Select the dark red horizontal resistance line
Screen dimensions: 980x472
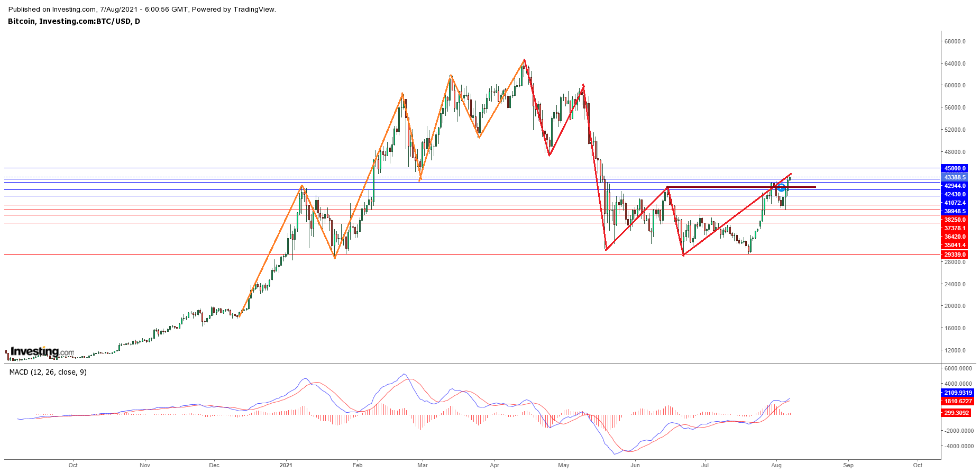point(741,187)
